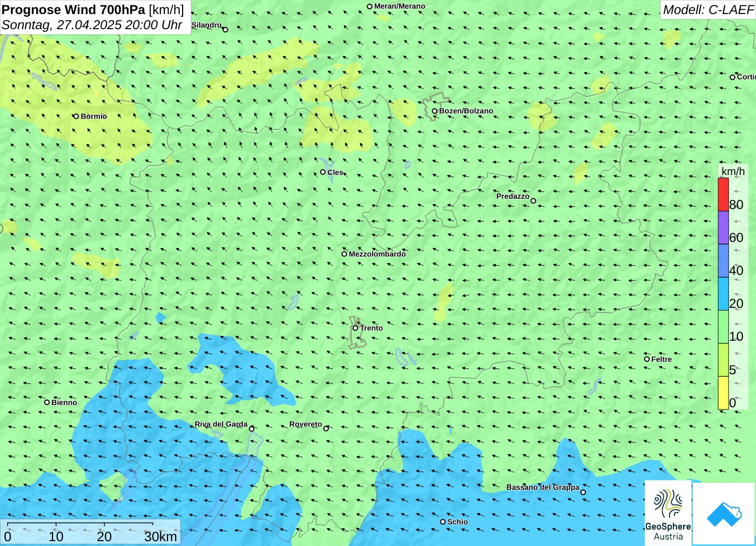Image resolution: width=756 pixels, height=546 pixels.
Task: Click the 'Mezzolombardo' map label
Action: (377, 254)
